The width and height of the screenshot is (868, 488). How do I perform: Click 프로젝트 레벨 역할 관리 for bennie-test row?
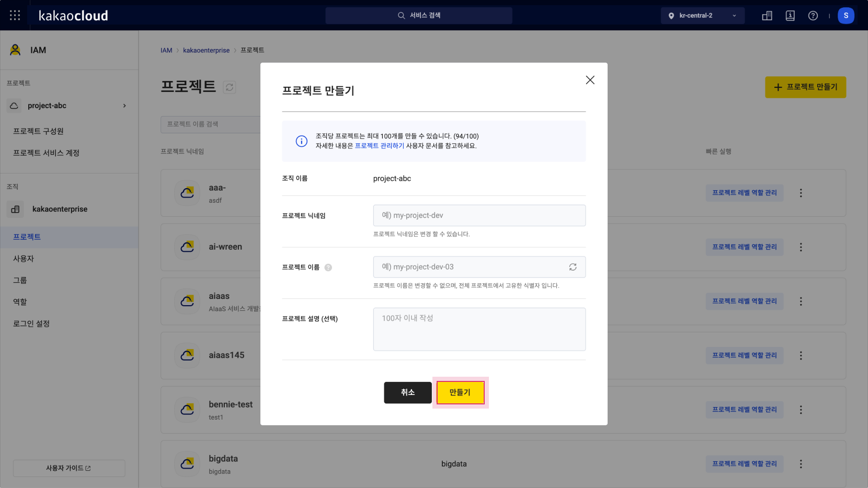(745, 410)
